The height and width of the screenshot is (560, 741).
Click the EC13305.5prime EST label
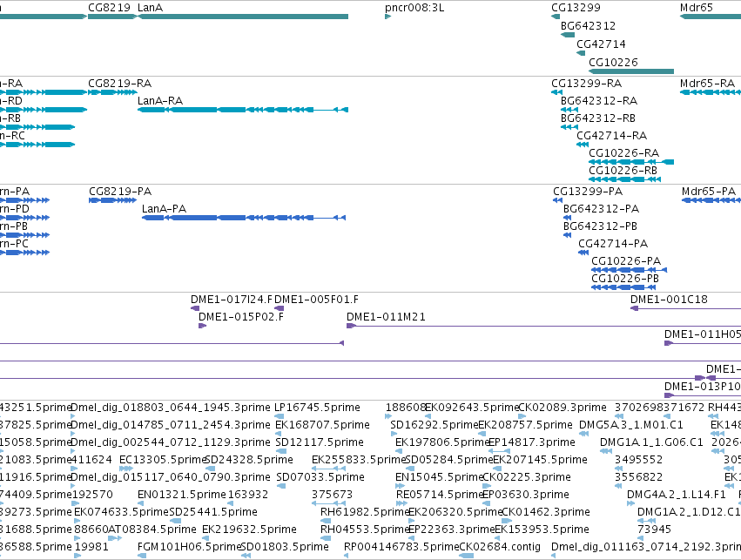point(164,460)
